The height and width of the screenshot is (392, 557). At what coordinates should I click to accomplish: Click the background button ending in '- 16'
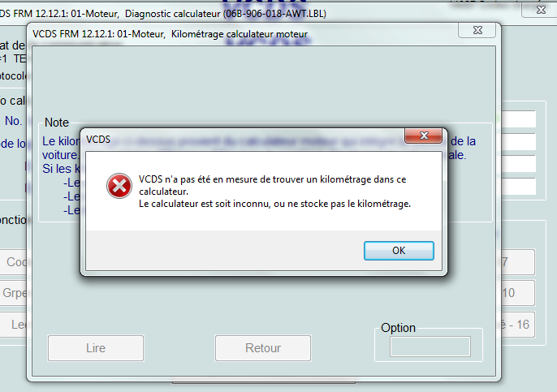pos(518,325)
